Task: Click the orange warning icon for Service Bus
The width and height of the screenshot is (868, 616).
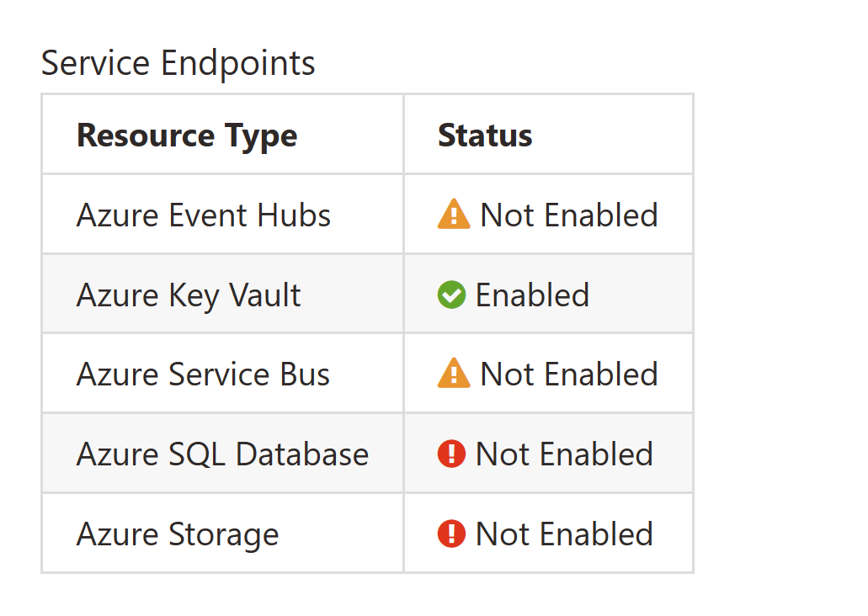Action: click(454, 374)
